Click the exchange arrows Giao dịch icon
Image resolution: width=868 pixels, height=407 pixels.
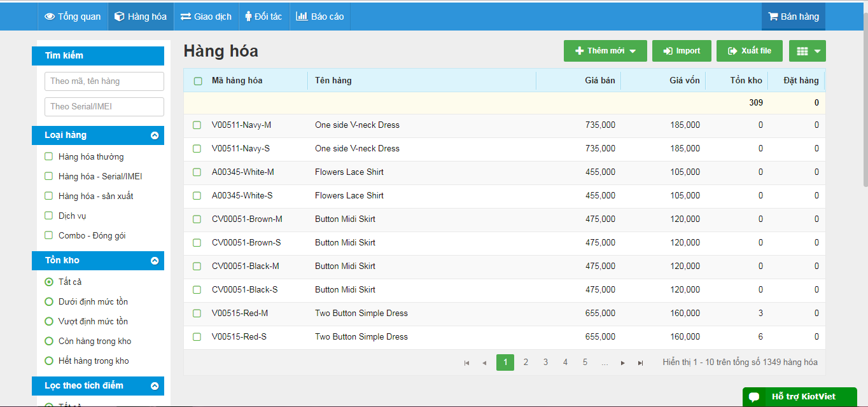pyautogui.click(x=186, y=17)
